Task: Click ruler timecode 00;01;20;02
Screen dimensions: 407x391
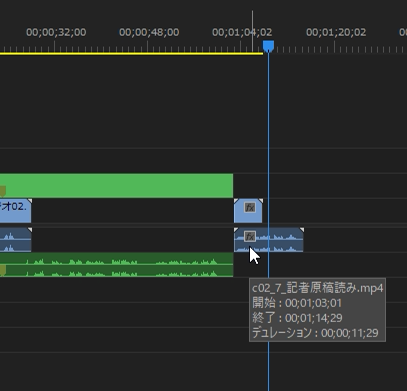Action: (x=336, y=32)
